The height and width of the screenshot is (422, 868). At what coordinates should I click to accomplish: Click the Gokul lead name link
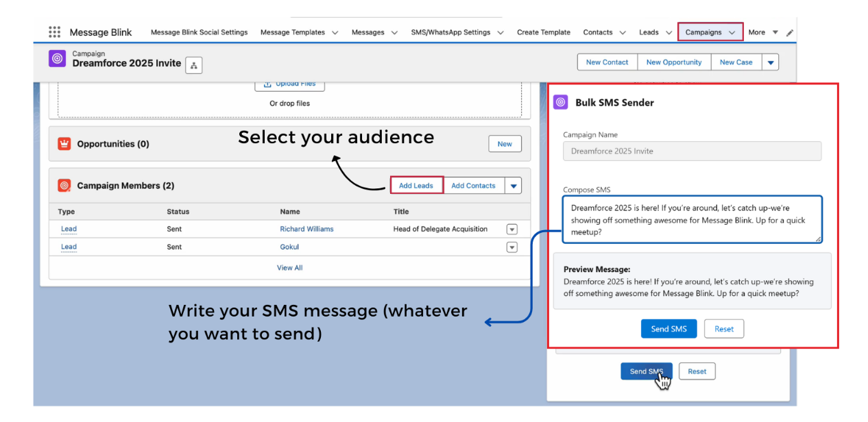289,247
